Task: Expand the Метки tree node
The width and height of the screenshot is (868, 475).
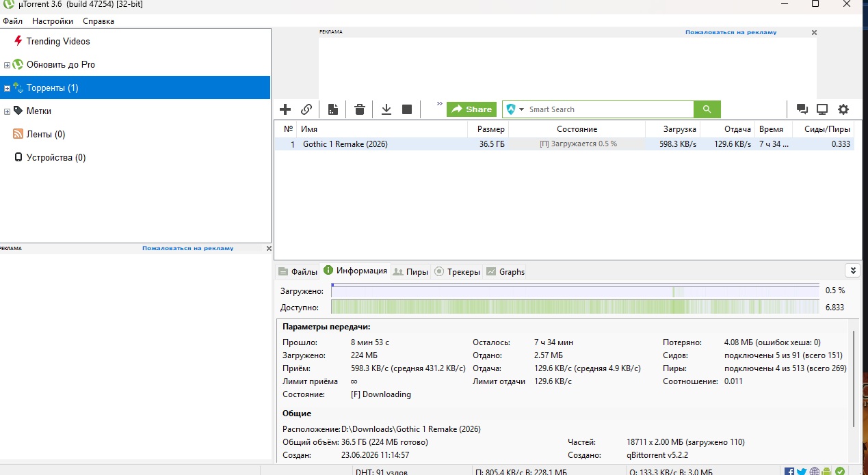Action: click(7, 111)
